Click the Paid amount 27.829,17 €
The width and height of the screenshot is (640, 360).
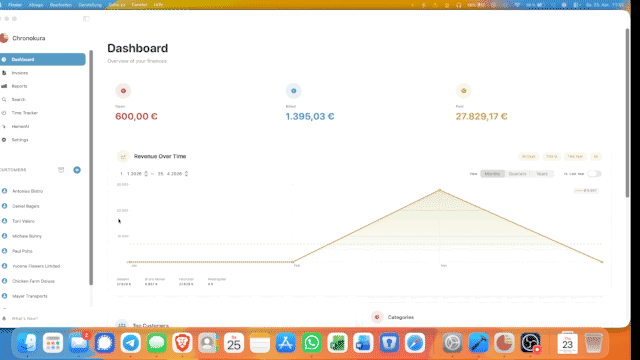(482, 117)
